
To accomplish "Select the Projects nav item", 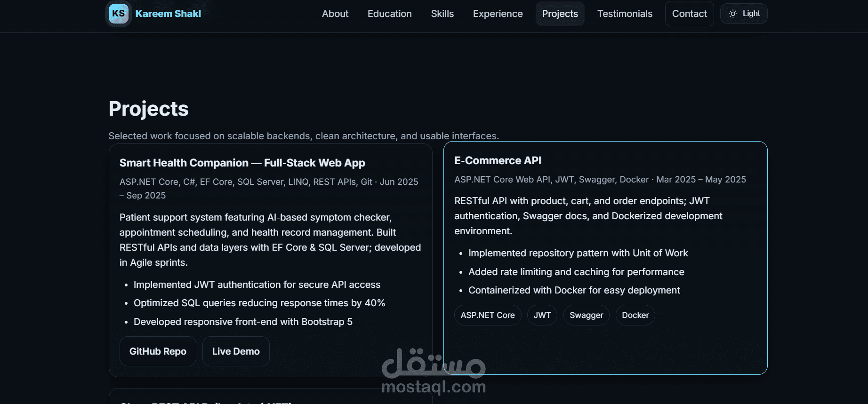I will [x=560, y=14].
